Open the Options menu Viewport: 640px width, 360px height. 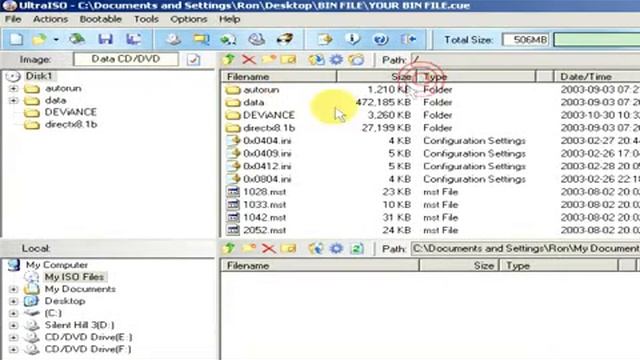pyautogui.click(x=189, y=19)
